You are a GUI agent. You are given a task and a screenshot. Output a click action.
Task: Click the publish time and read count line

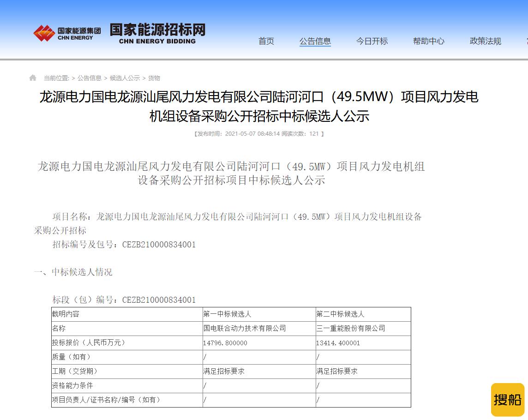click(259, 134)
